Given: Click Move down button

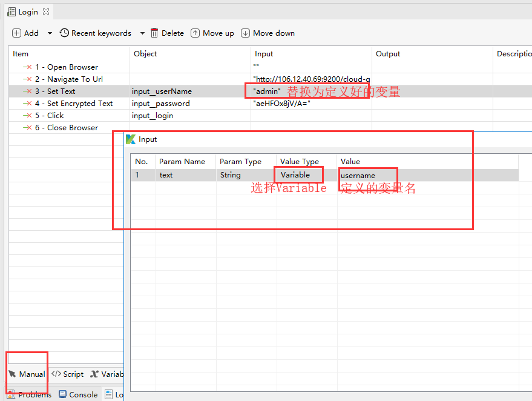Looking at the screenshot, I should (x=268, y=33).
